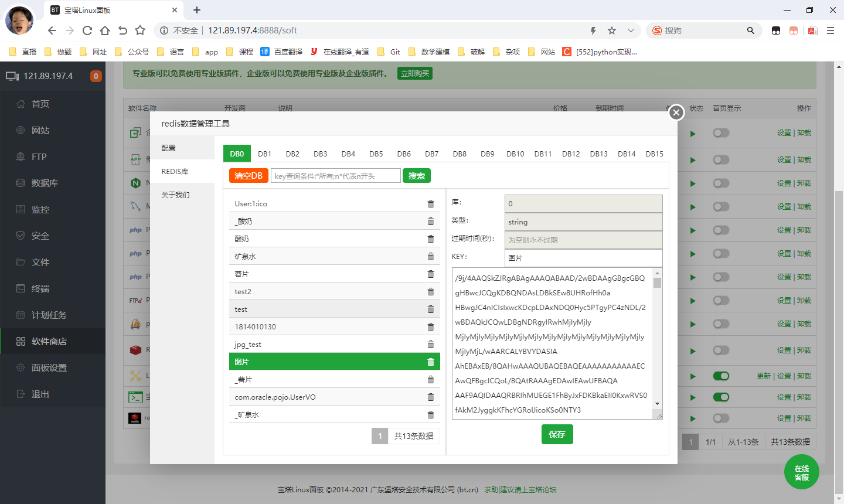
Task: Click the browser home icon
Action: (x=105, y=30)
